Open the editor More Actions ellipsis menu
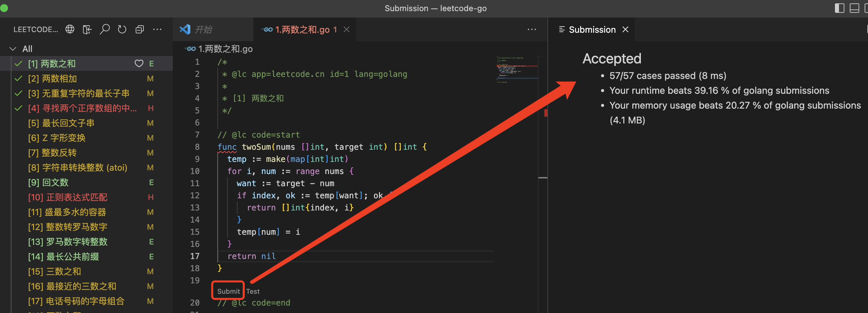868x313 pixels. (x=532, y=29)
